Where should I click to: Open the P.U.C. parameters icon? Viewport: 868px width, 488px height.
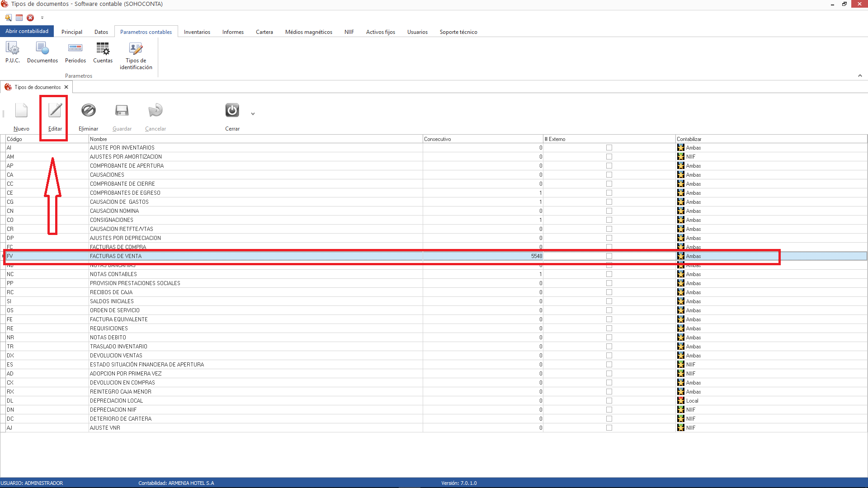coord(13,48)
